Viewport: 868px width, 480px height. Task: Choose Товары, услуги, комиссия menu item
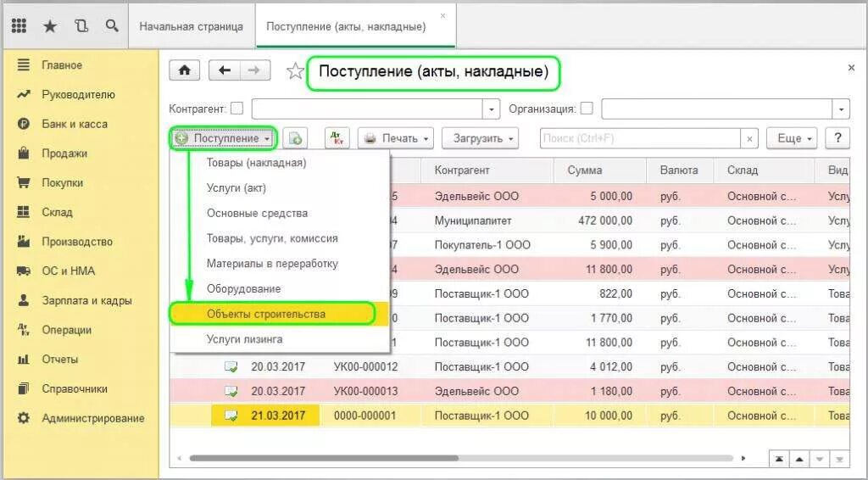(x=272, y=238)
